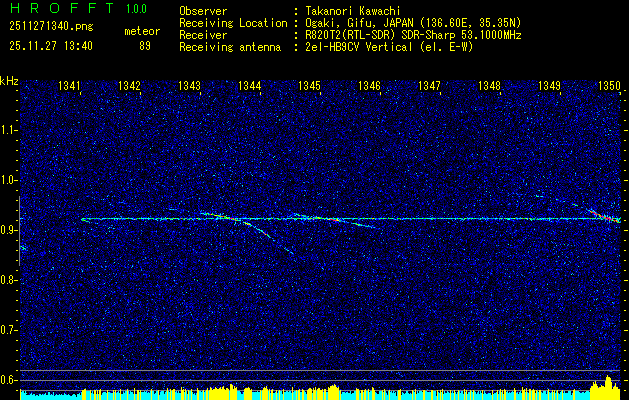Click the observer name Takanori Kawachi
The height and width of the screenshot is (400, 629).
point(353,11)
